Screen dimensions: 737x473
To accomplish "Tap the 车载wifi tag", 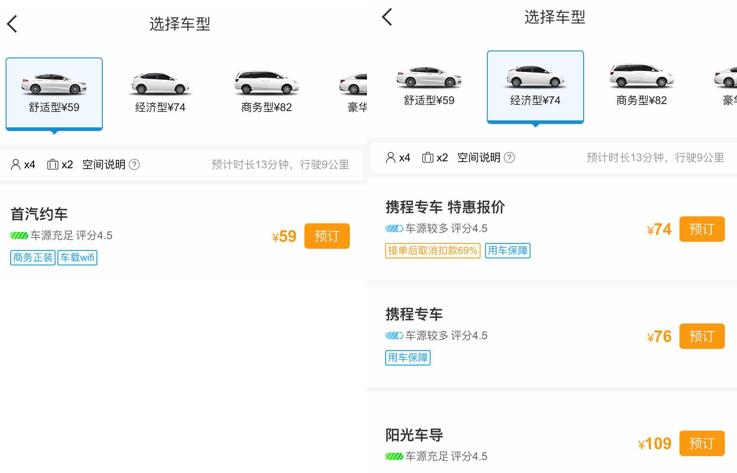I will [x=78, y=258].
